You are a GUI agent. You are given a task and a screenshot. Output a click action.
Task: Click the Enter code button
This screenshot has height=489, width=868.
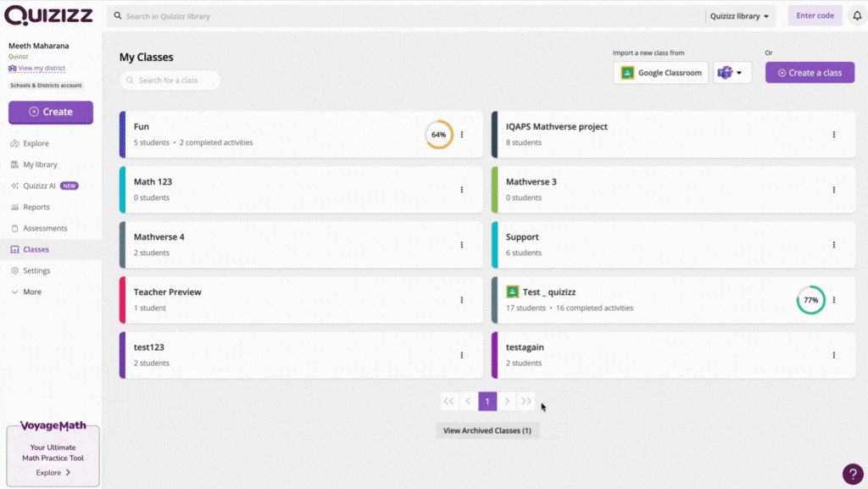pos(815,15)
